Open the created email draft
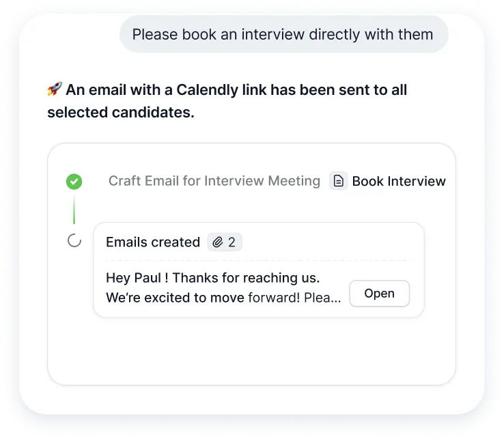 (x=379, y=294)
